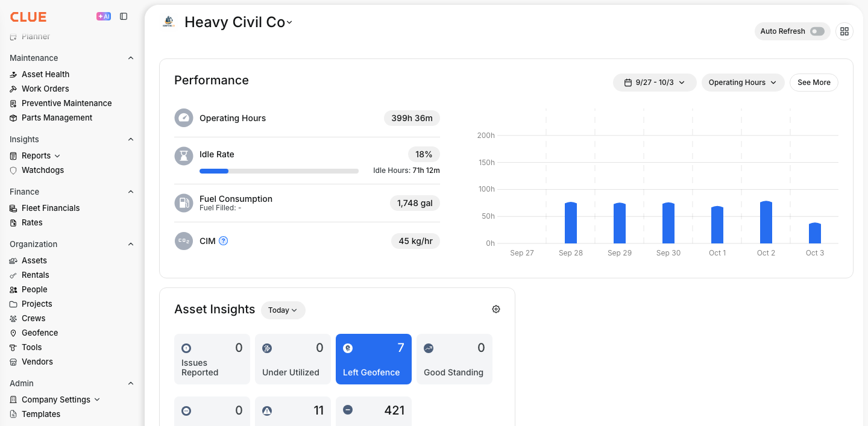Open Templates page
The height and width of the screenshot is (426, 868).
click(41, 414)
